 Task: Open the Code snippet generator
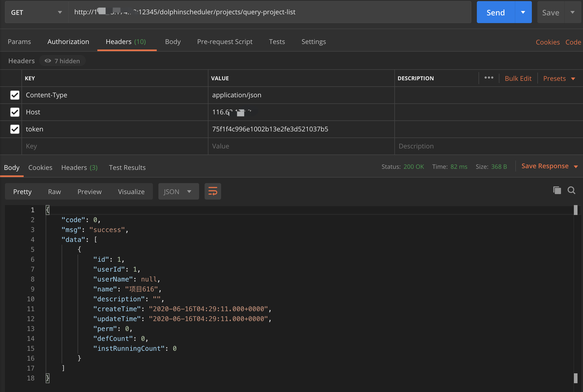coord(573,42)
